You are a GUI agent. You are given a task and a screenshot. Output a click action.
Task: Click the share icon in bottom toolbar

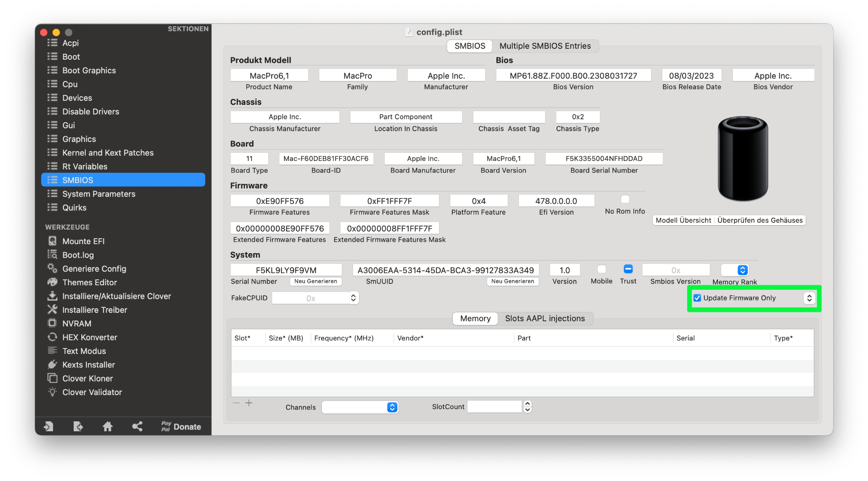(x=137, y=426)
